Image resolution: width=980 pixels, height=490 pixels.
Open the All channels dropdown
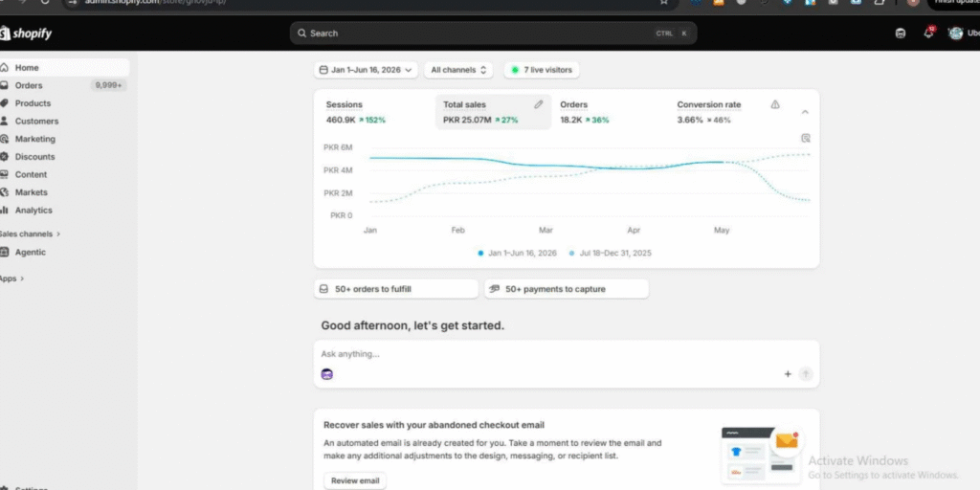pyautogui.click(x=458, y=70)
